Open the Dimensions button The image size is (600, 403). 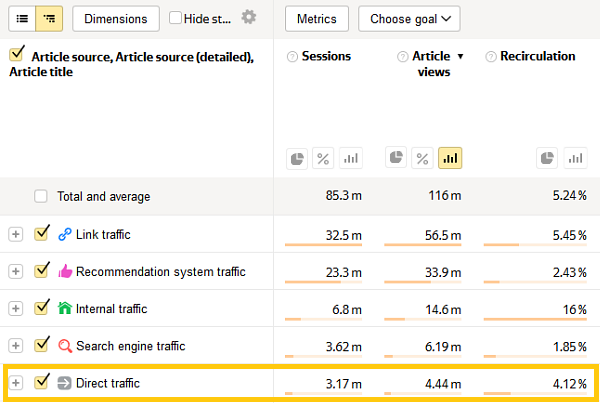coord(116,18)
